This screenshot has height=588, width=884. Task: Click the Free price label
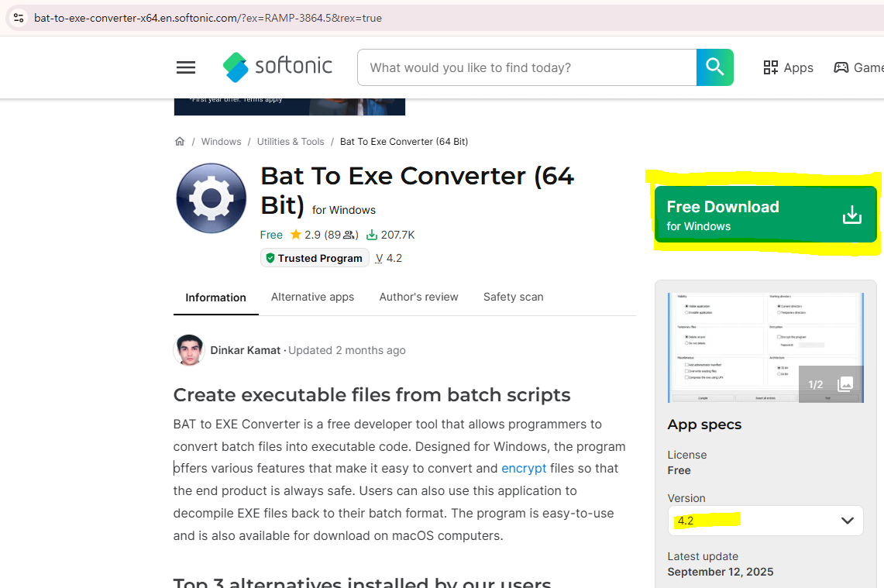271,235
